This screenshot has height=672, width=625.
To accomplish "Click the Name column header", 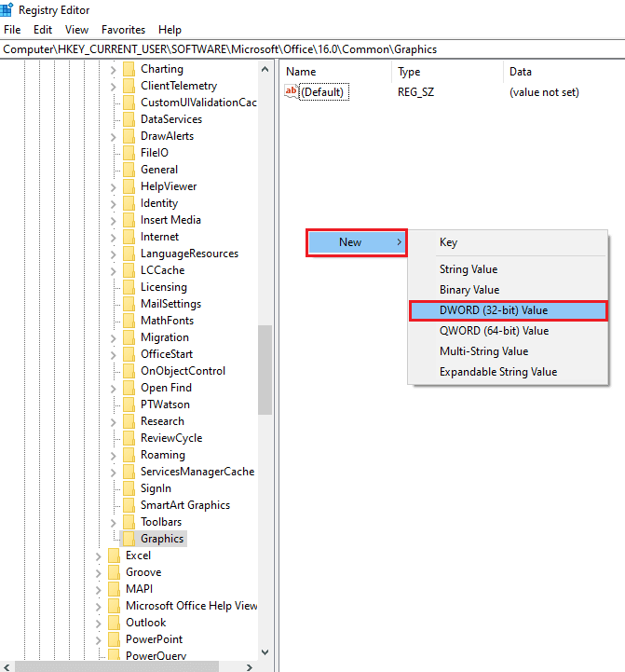I will (x=336, y=72).
